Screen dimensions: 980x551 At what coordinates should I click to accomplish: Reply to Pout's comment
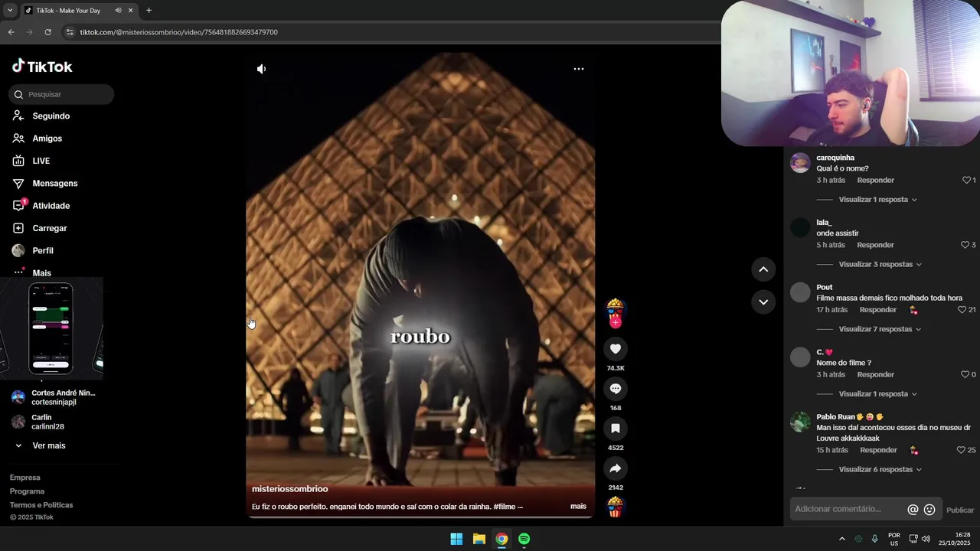point(878,310)
